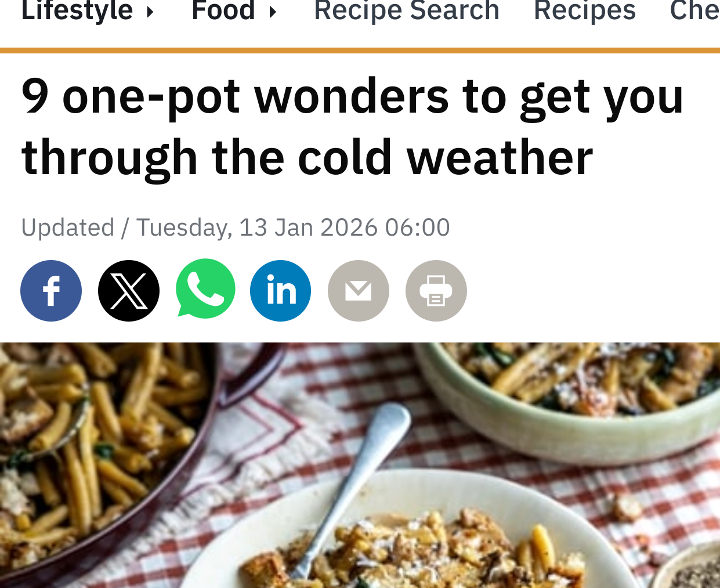Share article on LinkedIn
Viewport: 720px width, 588px height.
point(281,291)
